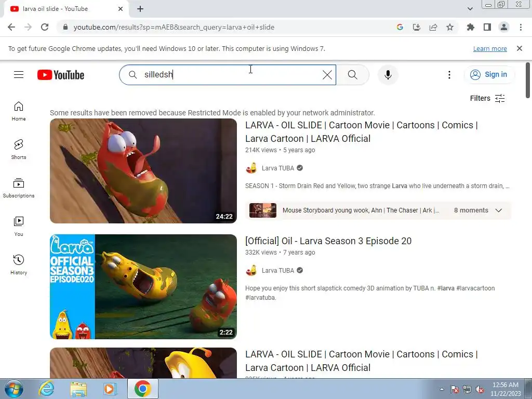The width and height of the screenshot is (532, 399).
Task: Share this page icon
Action: (433, 27)
